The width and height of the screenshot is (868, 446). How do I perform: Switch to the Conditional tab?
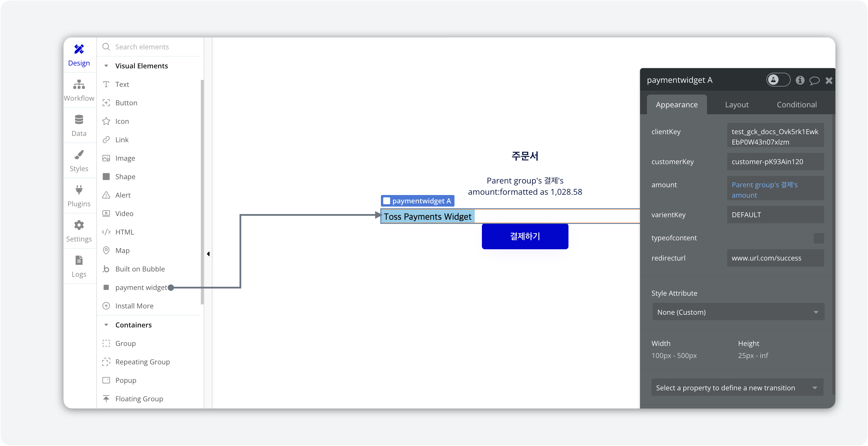coord(796,105)
